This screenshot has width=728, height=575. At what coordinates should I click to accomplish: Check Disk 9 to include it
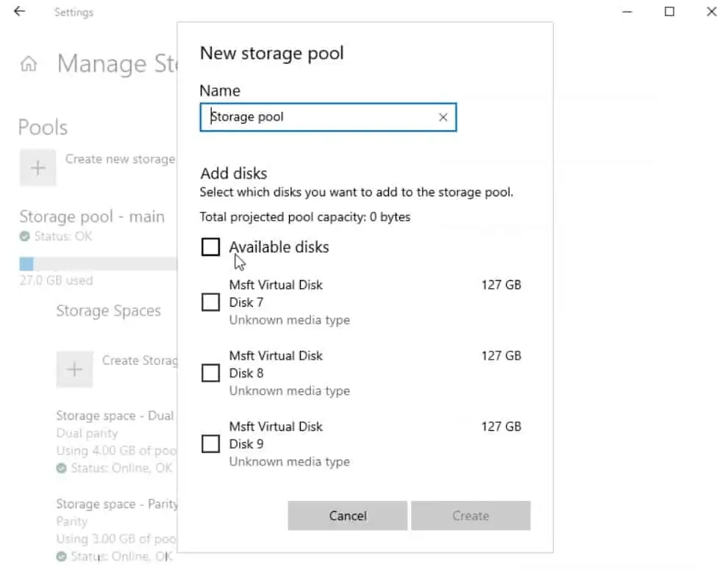[210, 443]
